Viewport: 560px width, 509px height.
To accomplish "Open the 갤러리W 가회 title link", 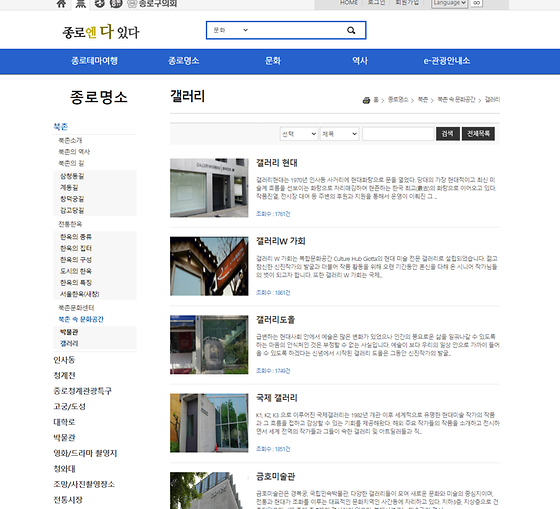I will coord(281,241).
